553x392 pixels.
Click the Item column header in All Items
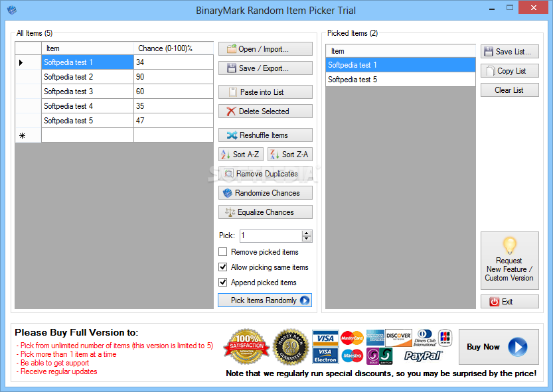88,48
